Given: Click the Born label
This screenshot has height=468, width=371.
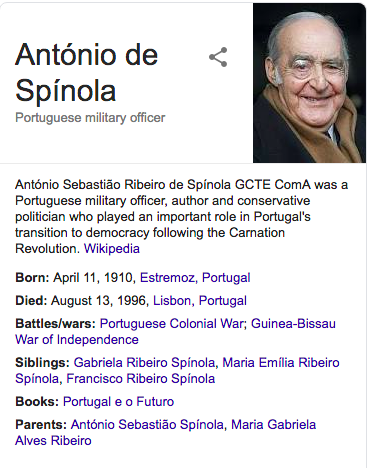Looking at the screenshot, I should (x=32, y=278).
